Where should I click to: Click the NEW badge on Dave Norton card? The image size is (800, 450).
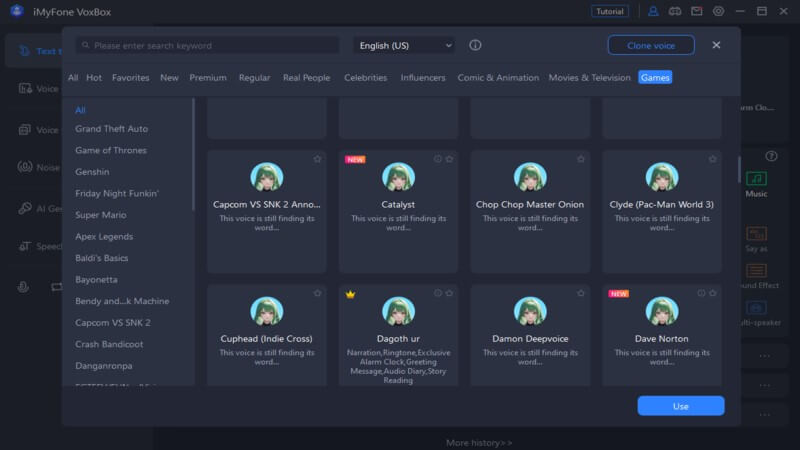pos(618,294)
